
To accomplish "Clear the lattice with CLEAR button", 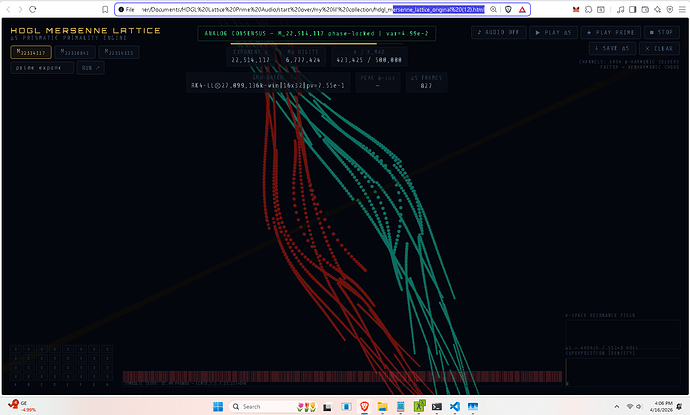I will 657,49.
